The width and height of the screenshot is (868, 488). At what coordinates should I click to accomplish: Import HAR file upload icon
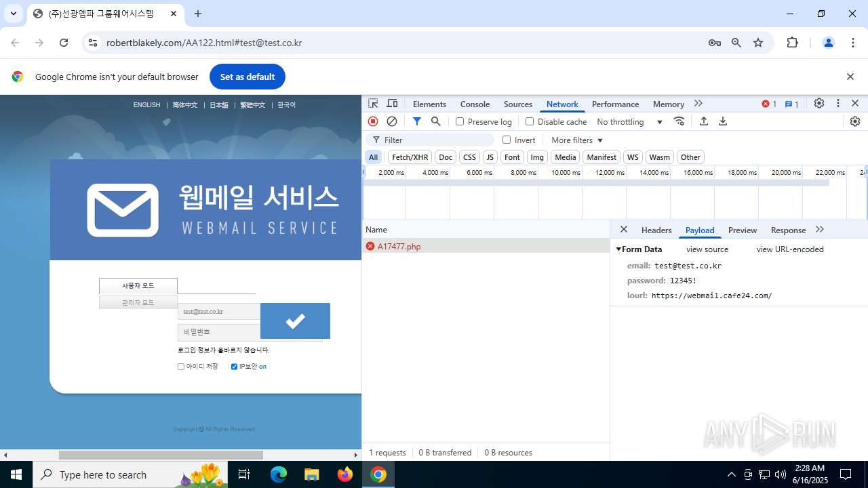[x=704, y=121]
